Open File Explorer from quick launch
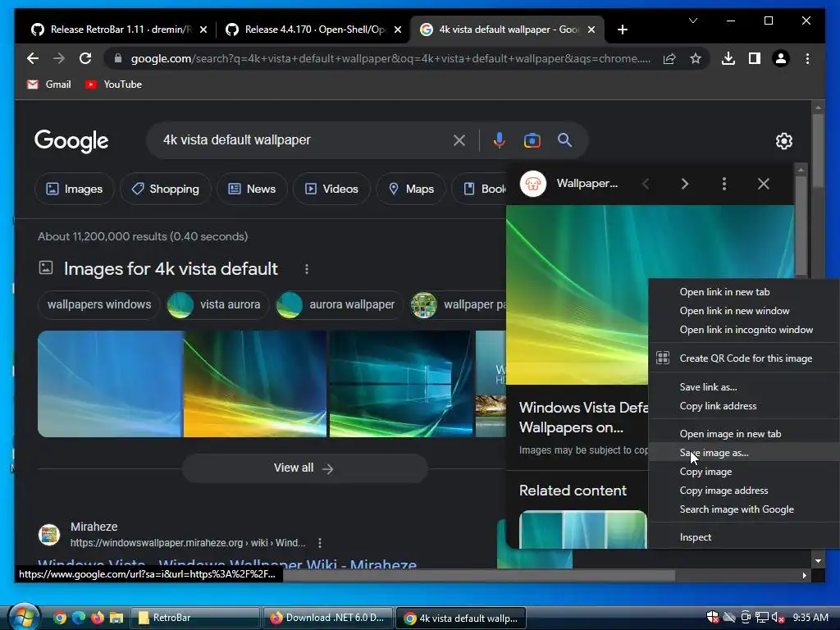The image size is (840, 630). (116, 618)
